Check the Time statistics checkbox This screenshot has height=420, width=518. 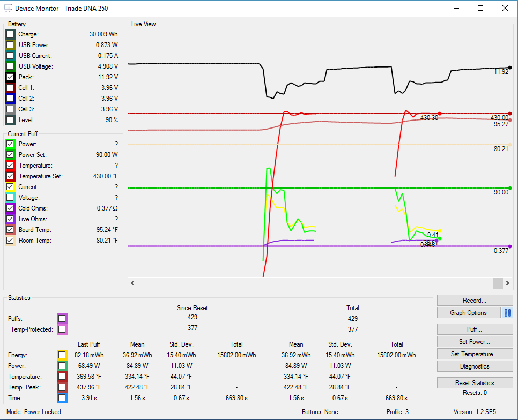point(62,397)
